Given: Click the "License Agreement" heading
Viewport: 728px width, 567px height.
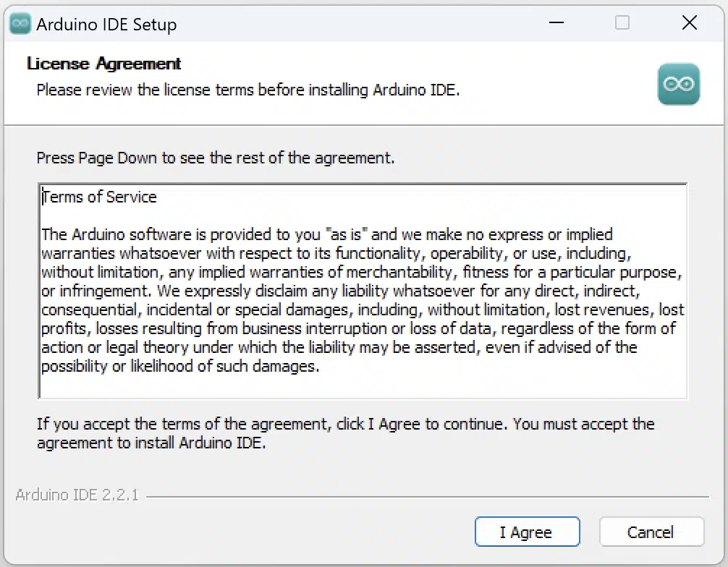Looking at the screenshot, I should (x=103, y=64).
